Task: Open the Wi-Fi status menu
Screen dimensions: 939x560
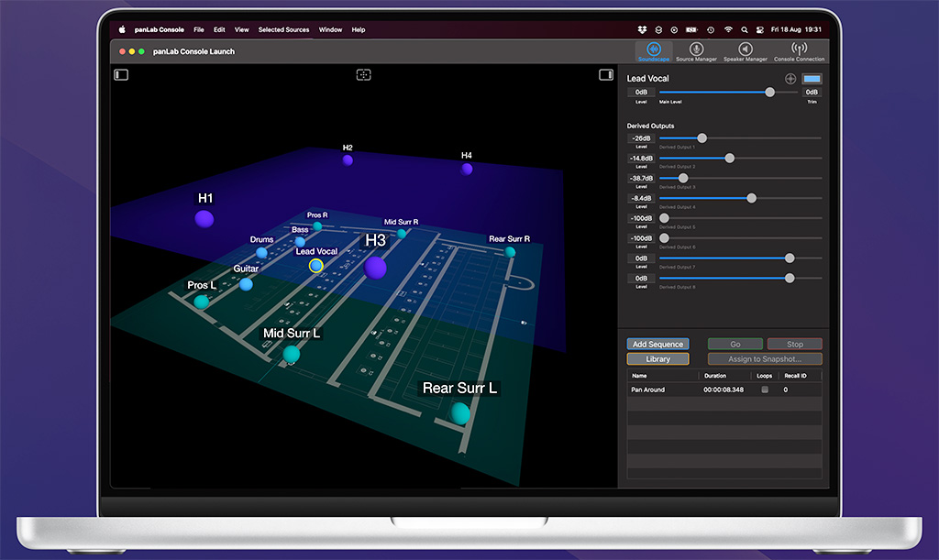Action: click(728, 29)
